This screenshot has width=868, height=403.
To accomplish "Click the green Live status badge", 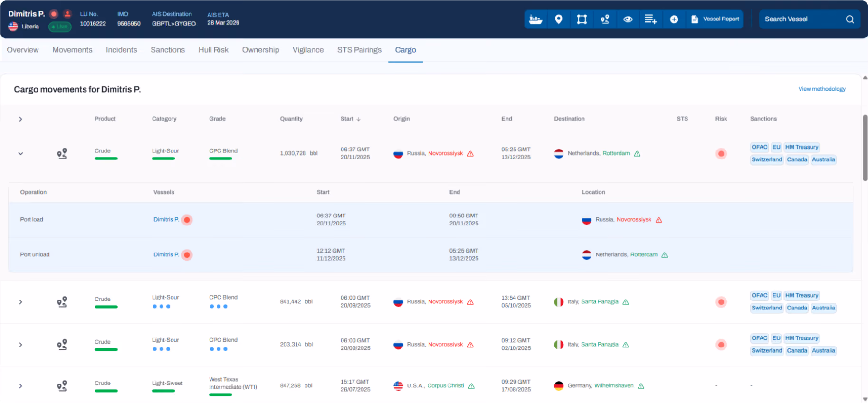I will click(60, 27).
